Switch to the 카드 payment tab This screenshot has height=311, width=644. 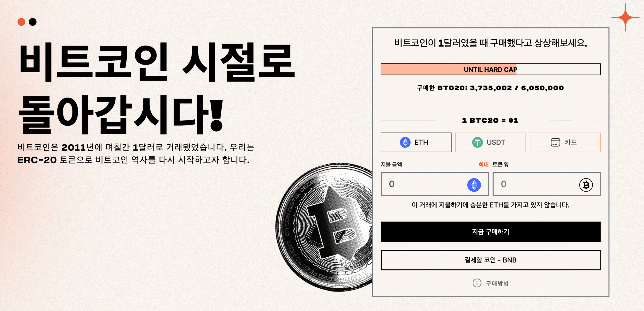(565, 142)
